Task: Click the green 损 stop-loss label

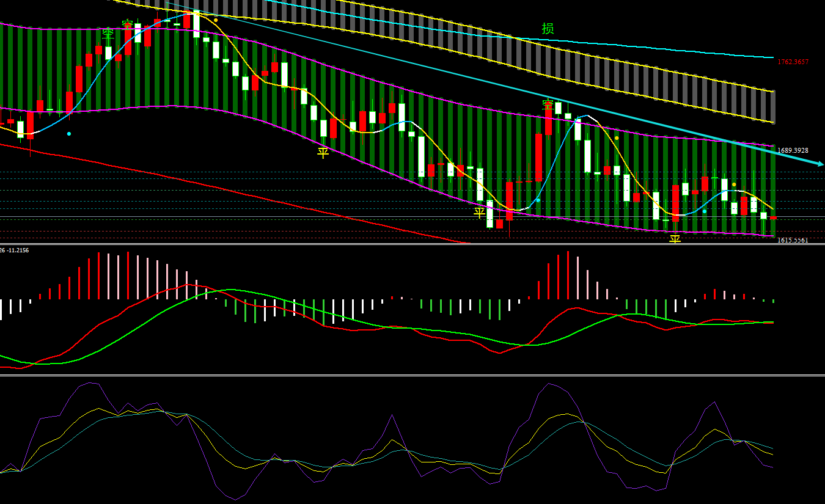Action: (548, 29)
